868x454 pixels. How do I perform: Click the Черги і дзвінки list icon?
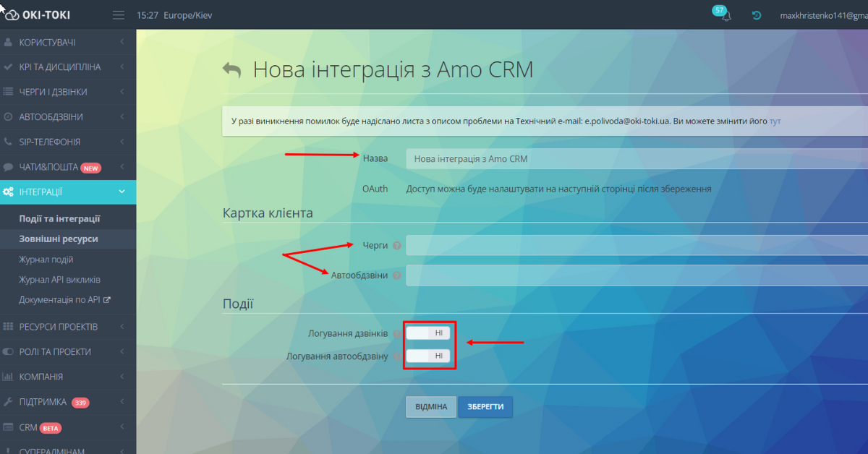8,92
